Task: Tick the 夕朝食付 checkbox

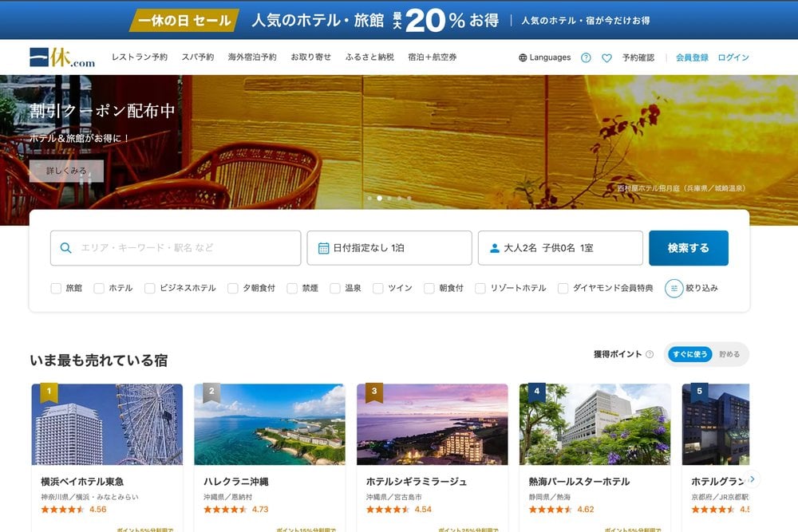Action: click(x=232, y=289)
